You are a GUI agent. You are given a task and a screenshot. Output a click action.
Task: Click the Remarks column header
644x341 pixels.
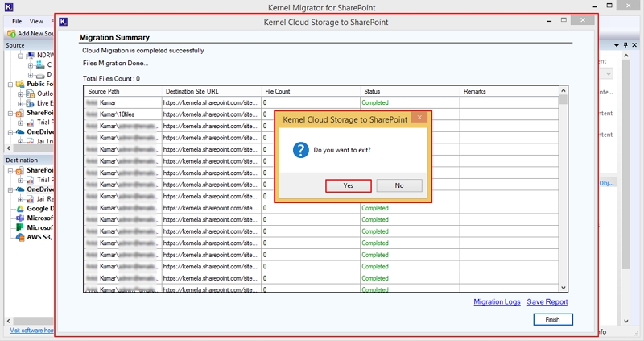tap(509, 91)
